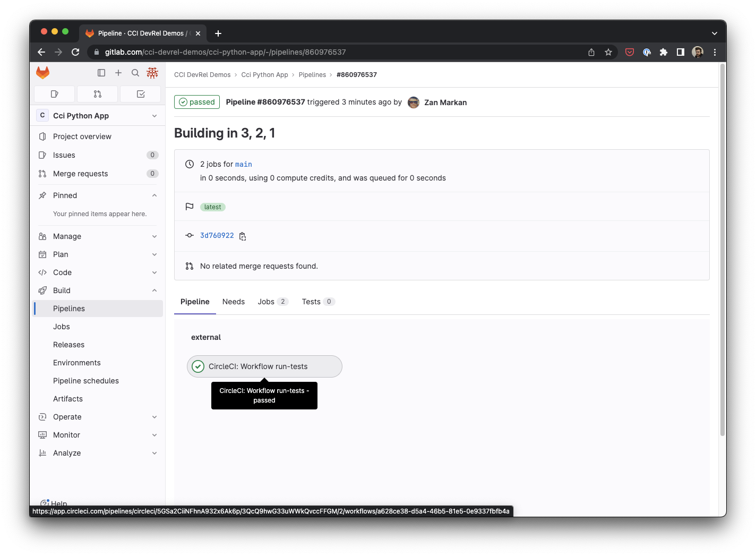Switch to the Needs tab
The width and height of the screenshot is (756, 556).
tap(234, 302)
